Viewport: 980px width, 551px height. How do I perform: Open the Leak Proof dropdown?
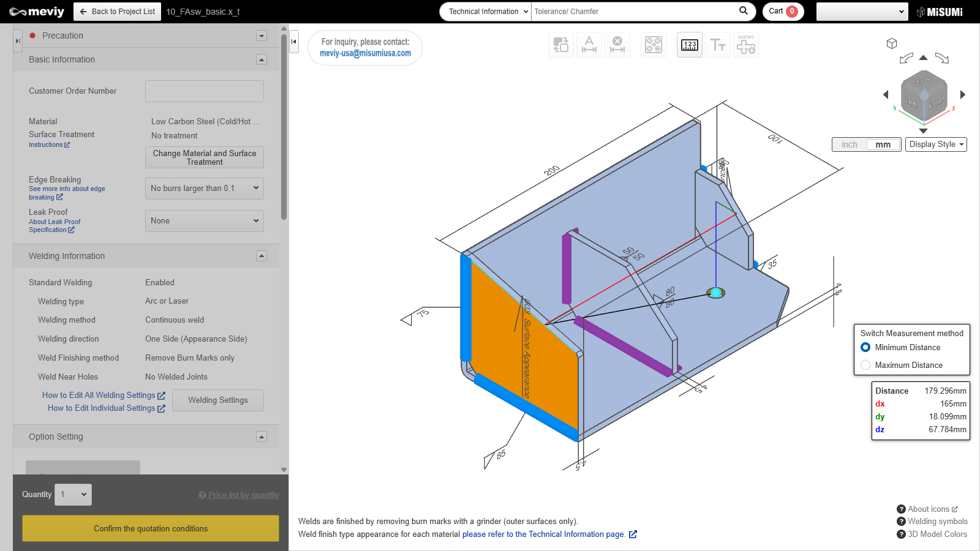point(205,221)
